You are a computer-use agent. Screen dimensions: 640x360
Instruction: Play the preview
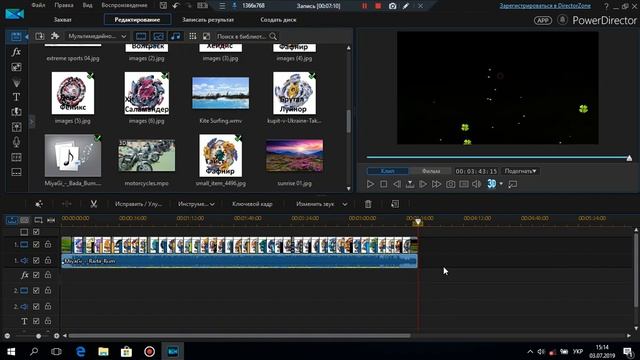coord(370,184)
